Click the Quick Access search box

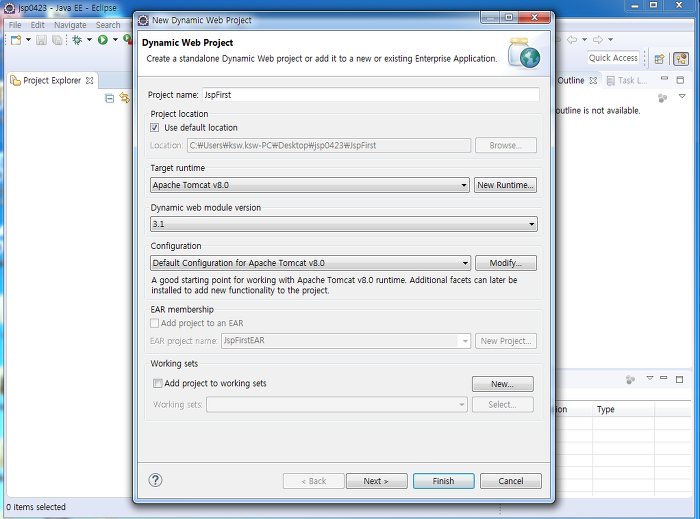tap(613, 58)
